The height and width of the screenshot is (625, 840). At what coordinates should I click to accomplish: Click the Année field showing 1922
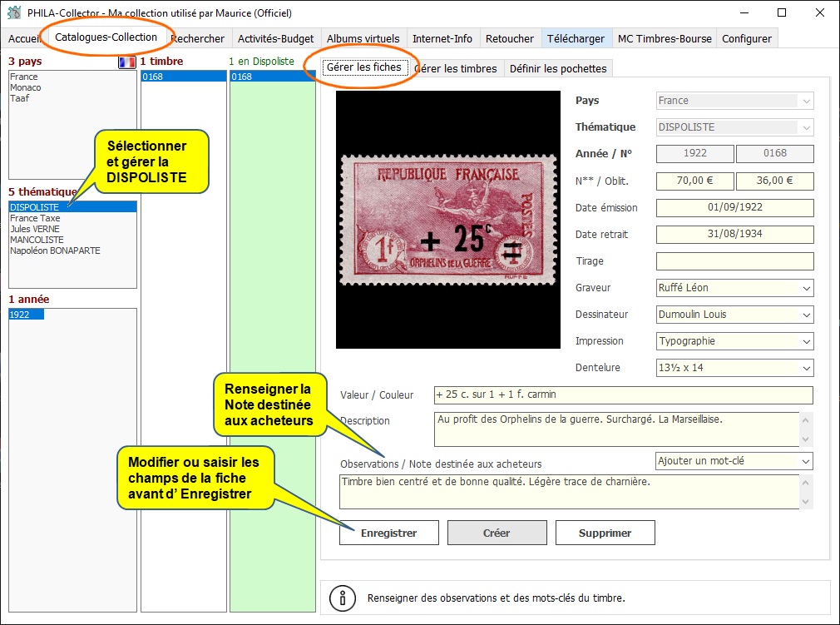tap(694, 153)
